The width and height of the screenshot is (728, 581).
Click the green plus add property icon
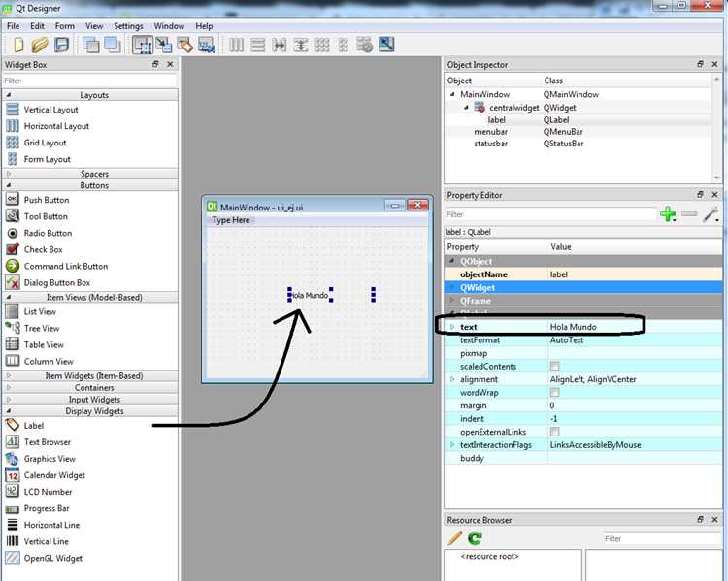click(x=668, y=214)
